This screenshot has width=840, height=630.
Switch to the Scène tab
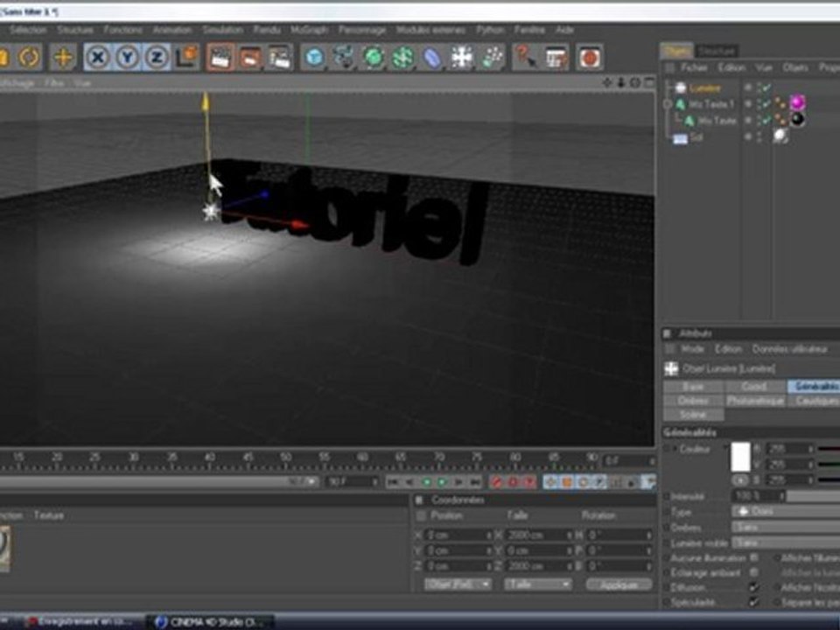(693, 415)
